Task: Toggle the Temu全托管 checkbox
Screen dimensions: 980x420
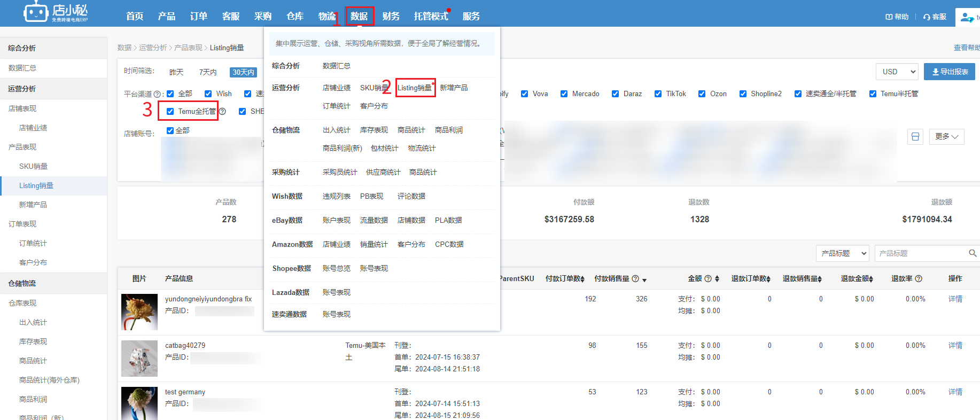Action: [170, 112]
